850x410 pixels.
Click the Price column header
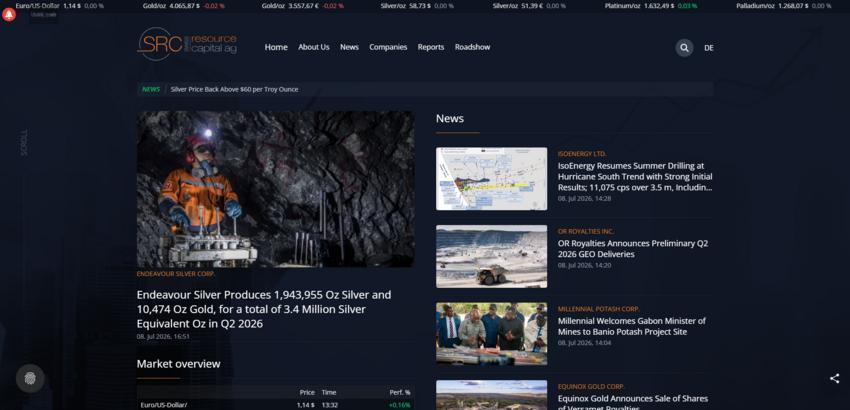point(307,392)
